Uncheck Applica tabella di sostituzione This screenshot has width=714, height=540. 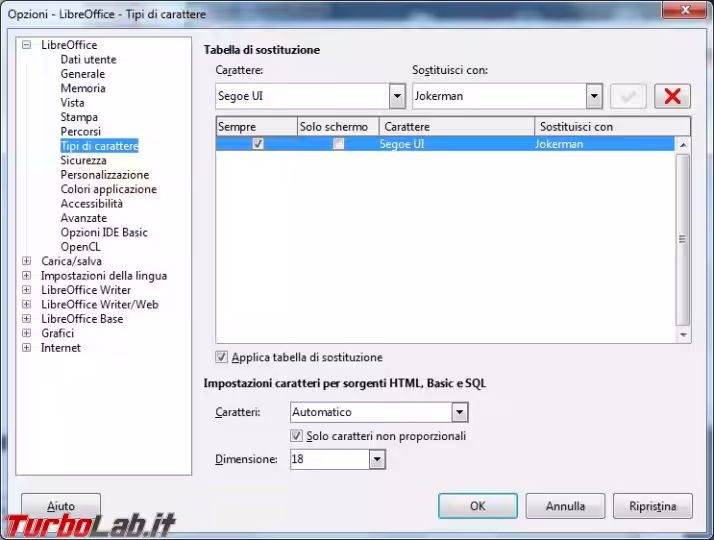(221, 357)
